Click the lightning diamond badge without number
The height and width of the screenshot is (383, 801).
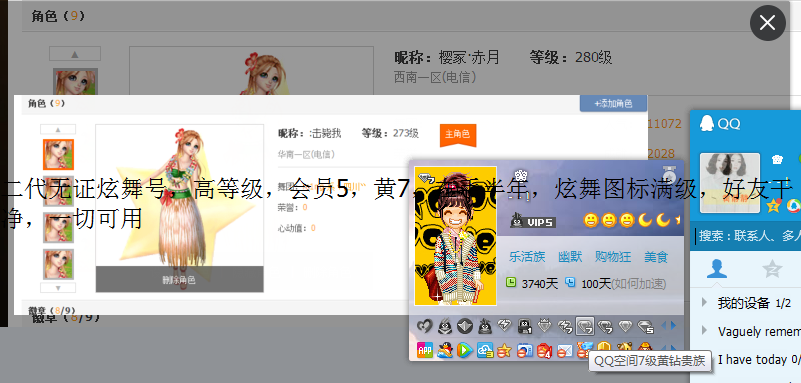point(504,325)
